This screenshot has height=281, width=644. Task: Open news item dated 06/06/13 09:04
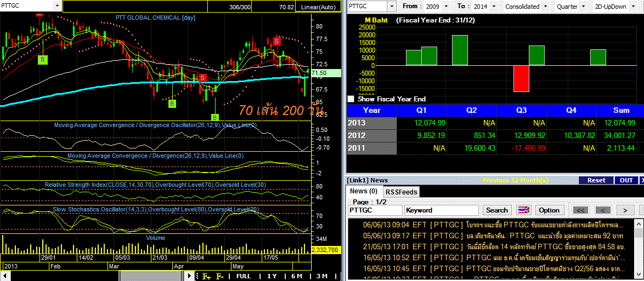[493, 225]
